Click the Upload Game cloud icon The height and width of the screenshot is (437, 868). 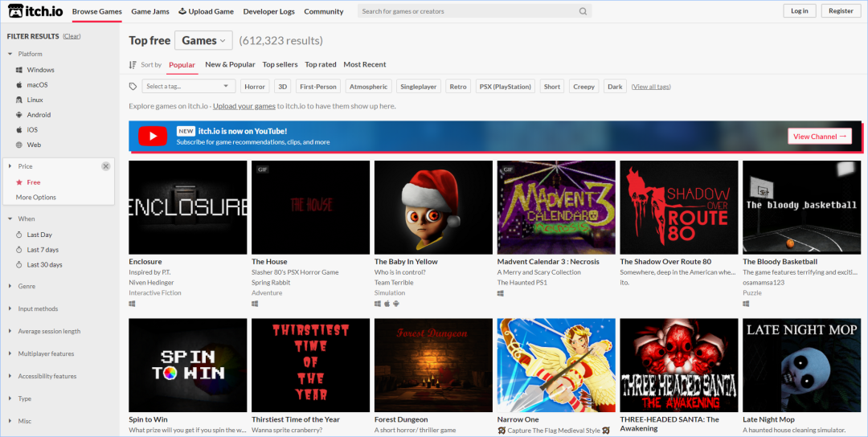click(x=182, y=11)
